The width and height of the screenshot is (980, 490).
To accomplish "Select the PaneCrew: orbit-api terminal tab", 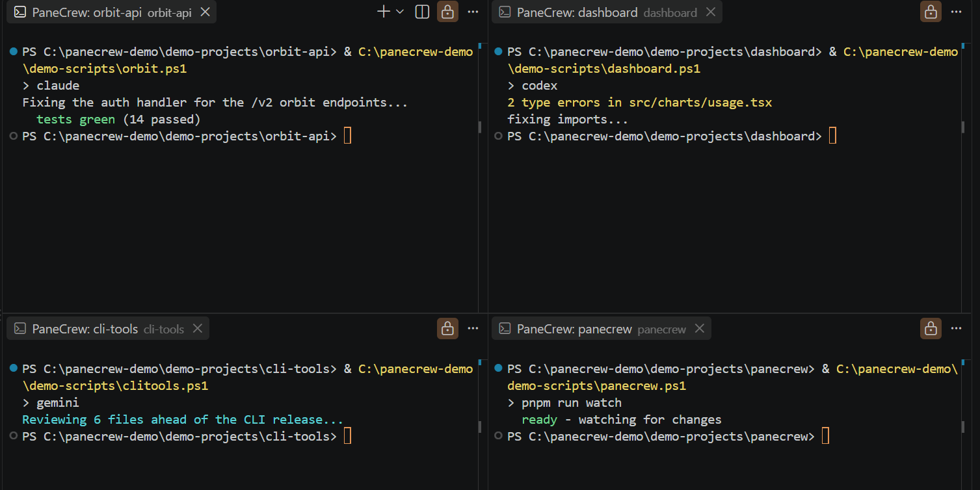I will click(x=111, y=12).
